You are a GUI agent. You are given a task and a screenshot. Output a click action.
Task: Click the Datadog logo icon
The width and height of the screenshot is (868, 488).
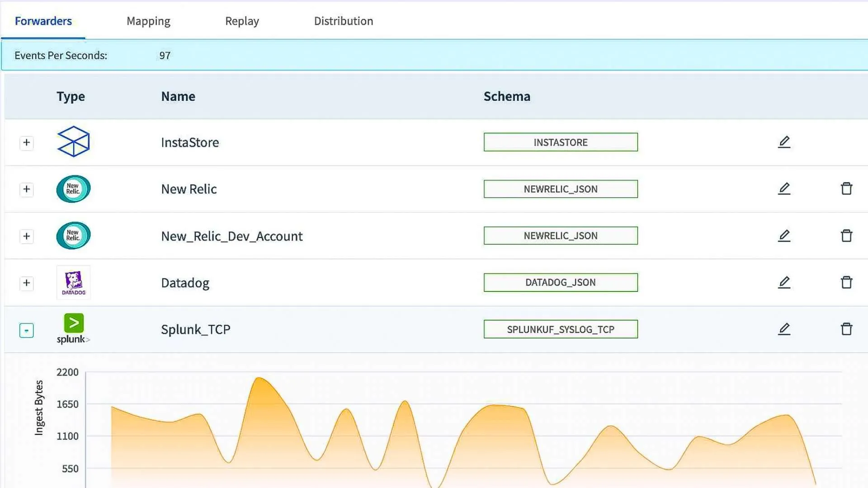pos(73,282)
